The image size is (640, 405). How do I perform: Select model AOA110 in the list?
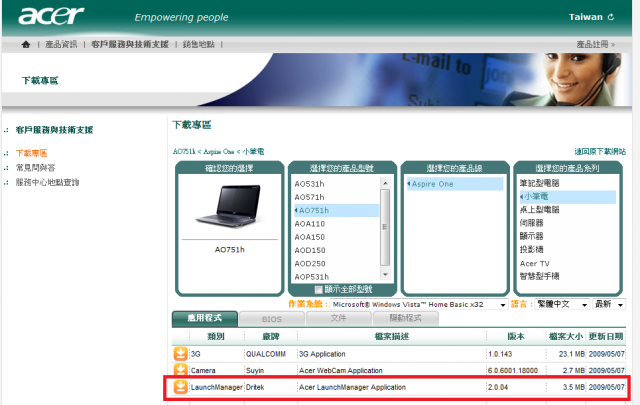tap(310, 224)
